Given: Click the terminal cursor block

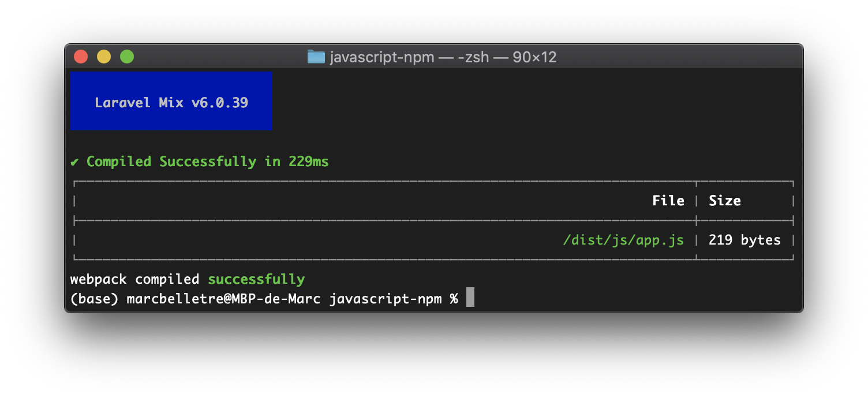Looking at the screenshot, I should click(470, 298).
